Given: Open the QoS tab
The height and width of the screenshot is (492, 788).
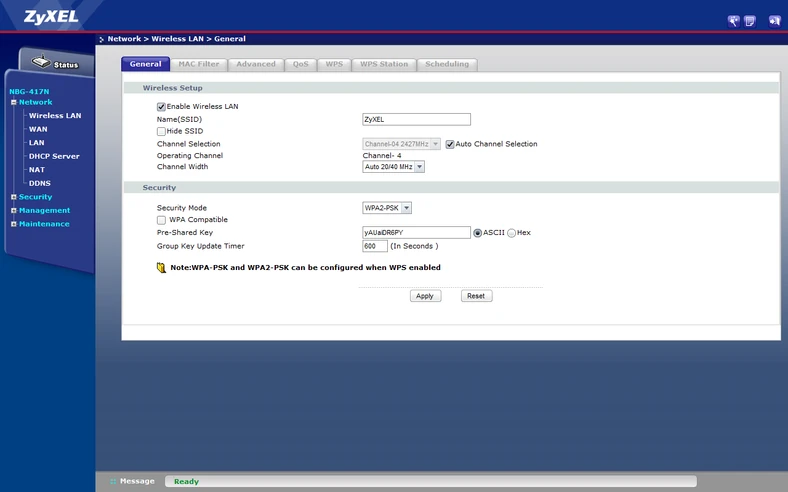Looking at the screenshot, I should pos(301,64).
